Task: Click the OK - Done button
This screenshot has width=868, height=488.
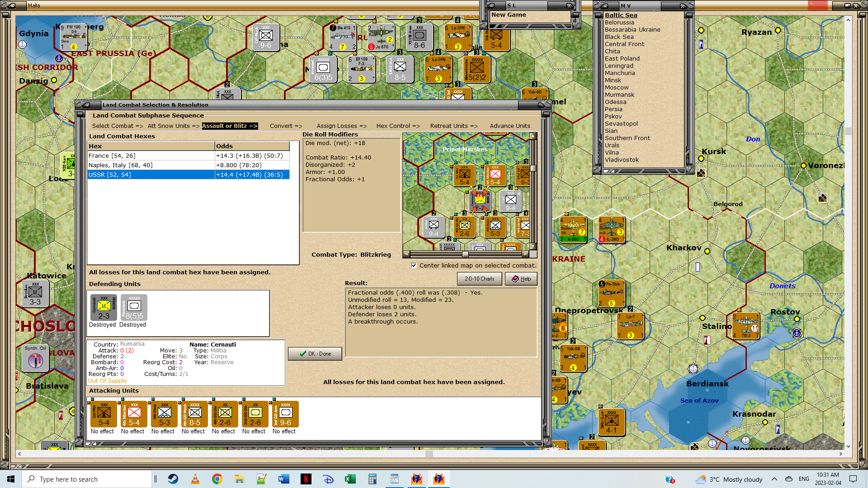Action: (x=315, y=354)
